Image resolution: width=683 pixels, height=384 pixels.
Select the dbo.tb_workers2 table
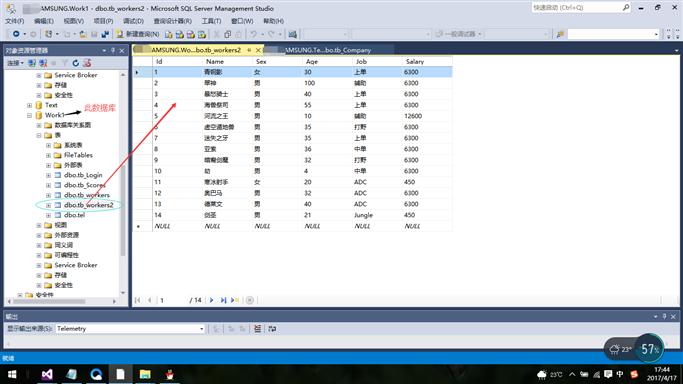[x=88, y=205]
